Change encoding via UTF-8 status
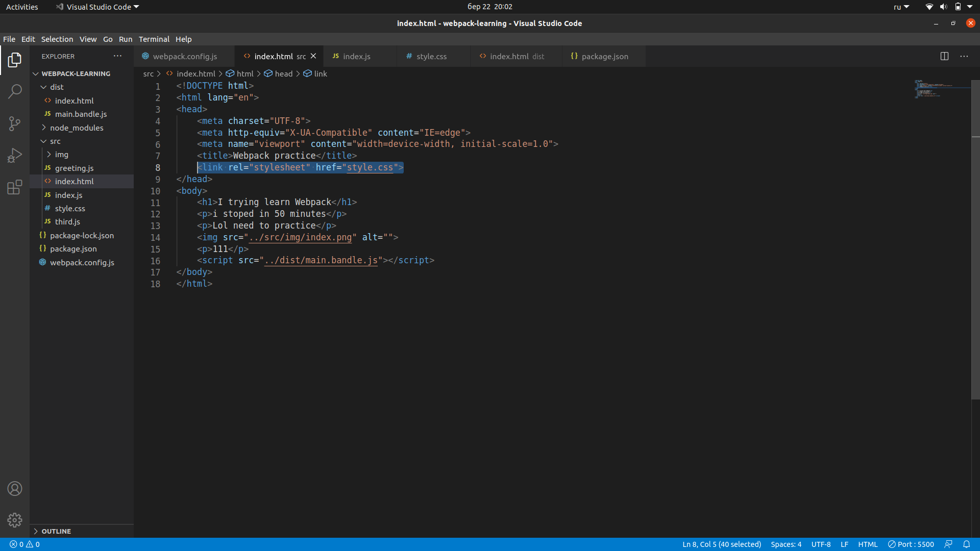 tap(821, 544)
